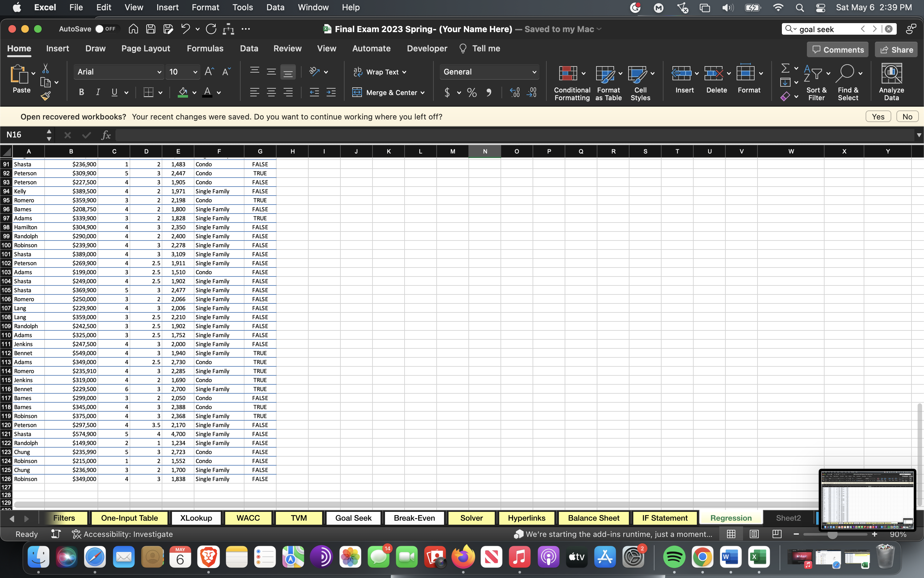Click the Paste clipboard icon
Screen dimensions: 924x578
[x=19, y=74]
